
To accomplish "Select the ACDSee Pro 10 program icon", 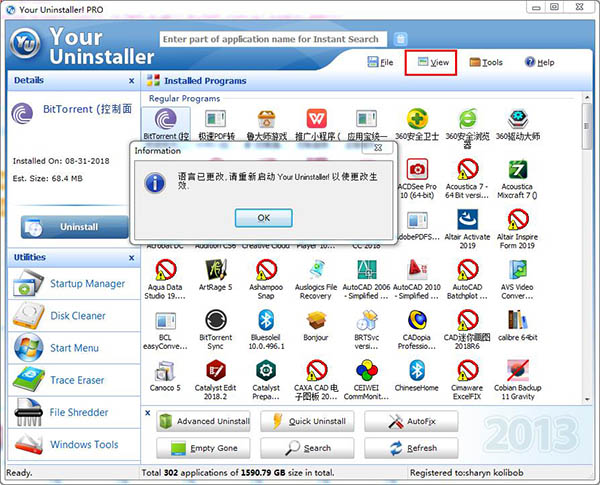I will [417, 169].
